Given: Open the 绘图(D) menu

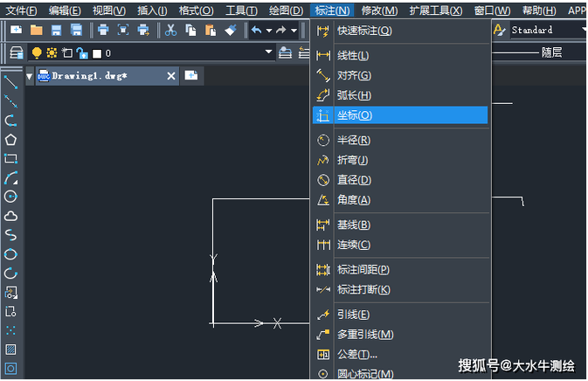Looking at the screenshot, I should (x=286, y=10).
